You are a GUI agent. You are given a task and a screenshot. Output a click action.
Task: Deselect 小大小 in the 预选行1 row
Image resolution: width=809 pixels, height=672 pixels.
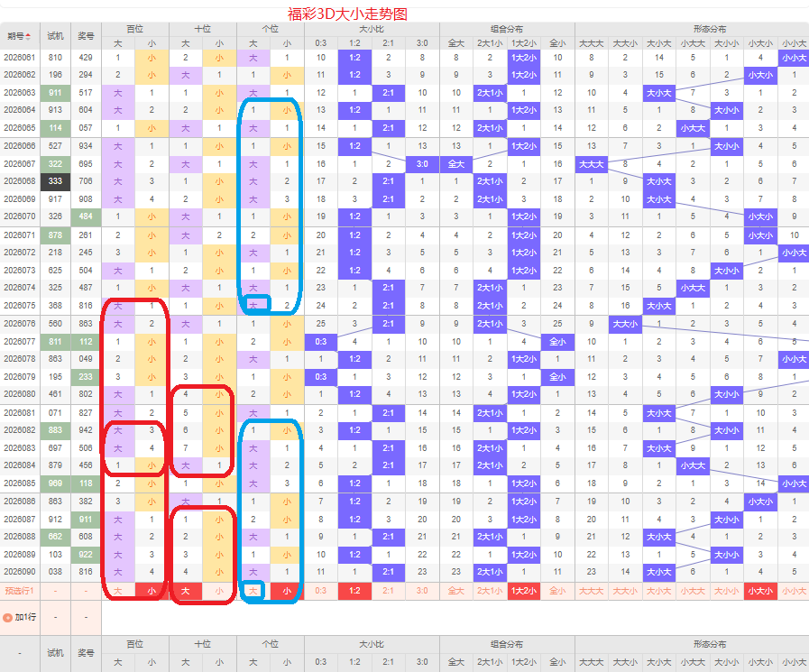pyautogui.click(x=760, y=591)
